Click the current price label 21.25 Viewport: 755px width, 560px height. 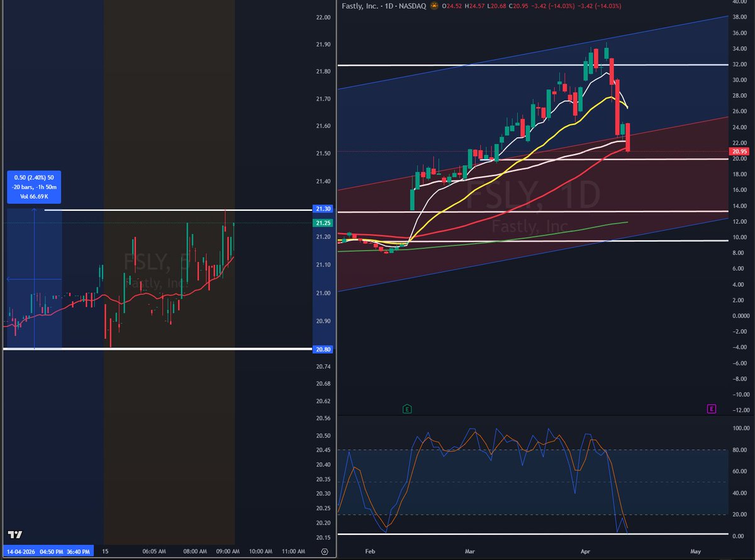[322, 223]
